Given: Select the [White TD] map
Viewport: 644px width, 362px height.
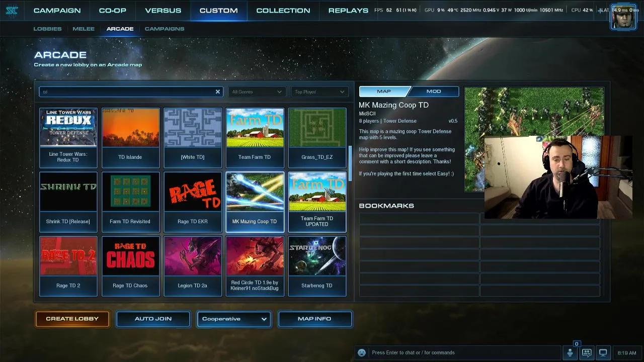Looking at the screenshot, I should click(x=193, y=138).
